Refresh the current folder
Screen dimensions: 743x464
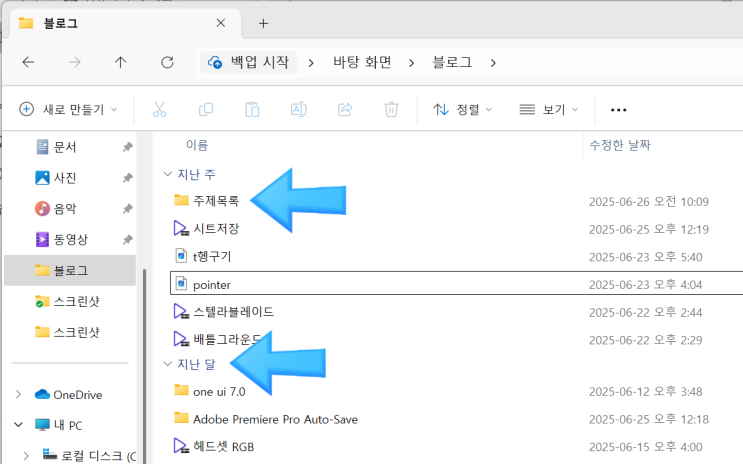point(167,62)
